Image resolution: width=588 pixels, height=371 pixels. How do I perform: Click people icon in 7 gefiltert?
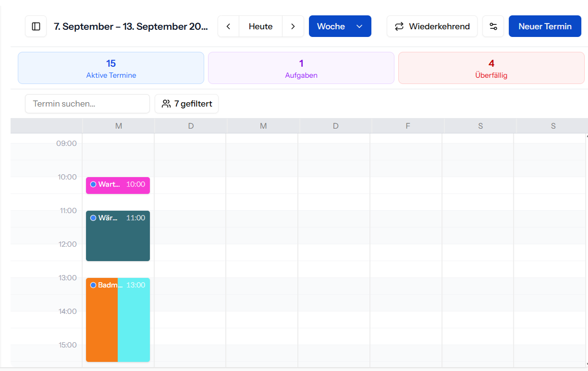(x=166, y=104)
